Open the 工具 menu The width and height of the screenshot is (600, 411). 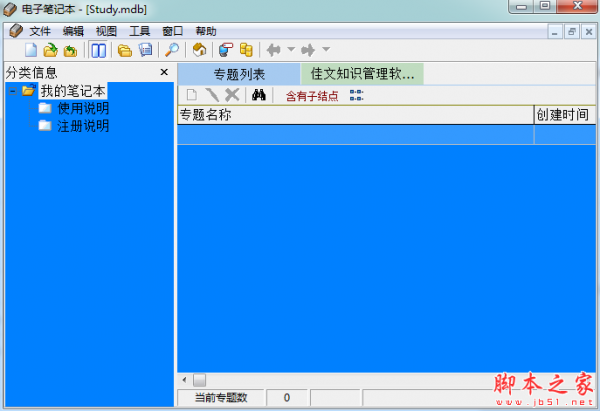[140, 31]
